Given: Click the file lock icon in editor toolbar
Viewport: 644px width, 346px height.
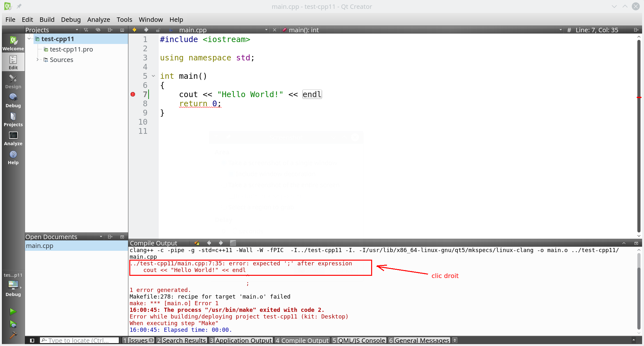Looking at the screenshot, I should pos(158,30).
